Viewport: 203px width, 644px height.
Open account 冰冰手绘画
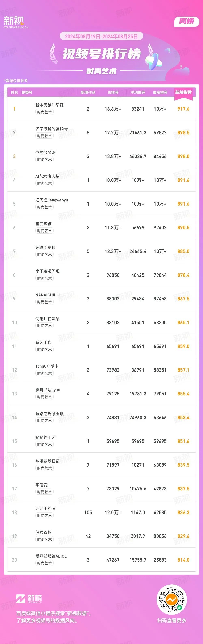[45, 508]
